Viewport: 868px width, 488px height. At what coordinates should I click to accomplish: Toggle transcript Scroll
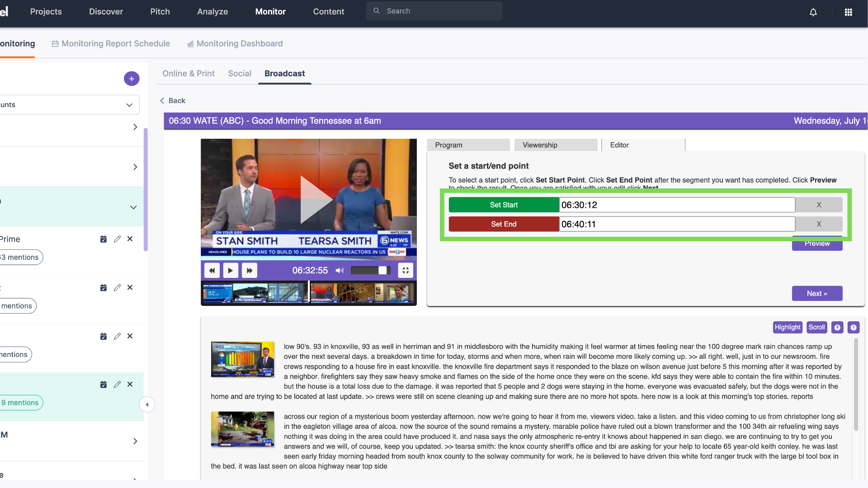coord(816,328)
